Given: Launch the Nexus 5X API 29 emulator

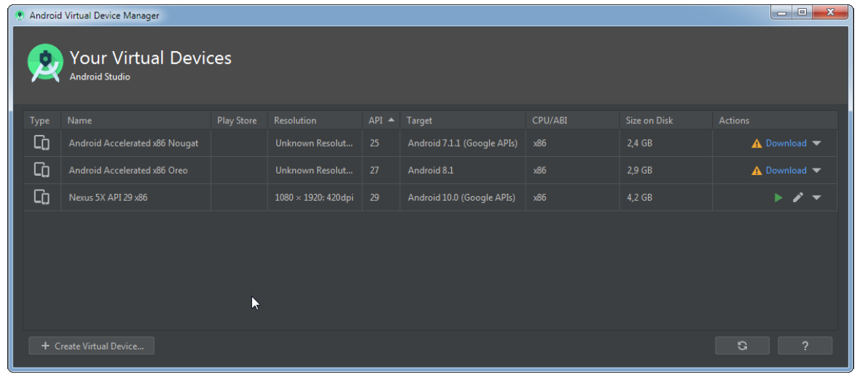Looking at the screenshot, I should click(778, 197).
